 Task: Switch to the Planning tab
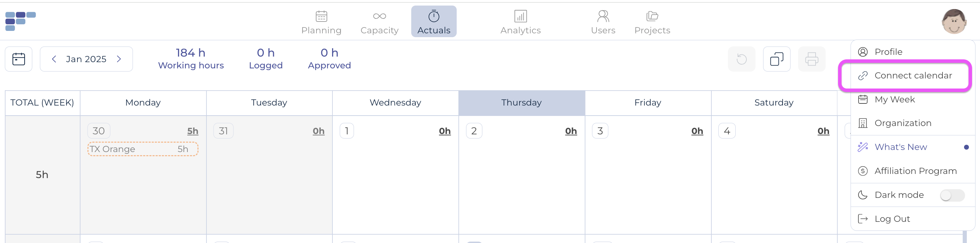[x=321, y=22]
